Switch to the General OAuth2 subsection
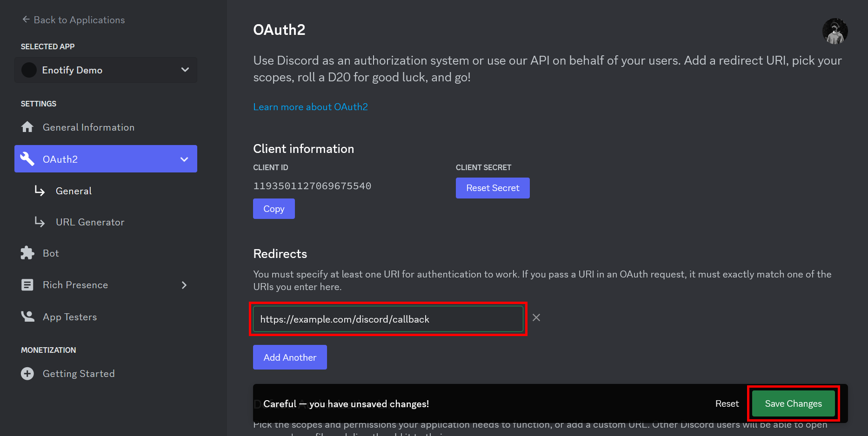The height and width of the screenshot is (436, 868). point(73,191)
